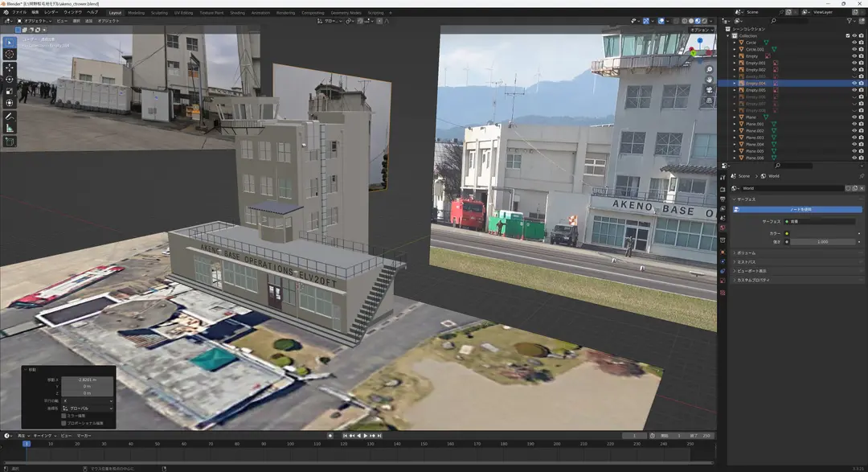This screenshot has height=472, width=868.
Task: Show hidden Empty.006 via its eye icon
Action: (854, 97)
